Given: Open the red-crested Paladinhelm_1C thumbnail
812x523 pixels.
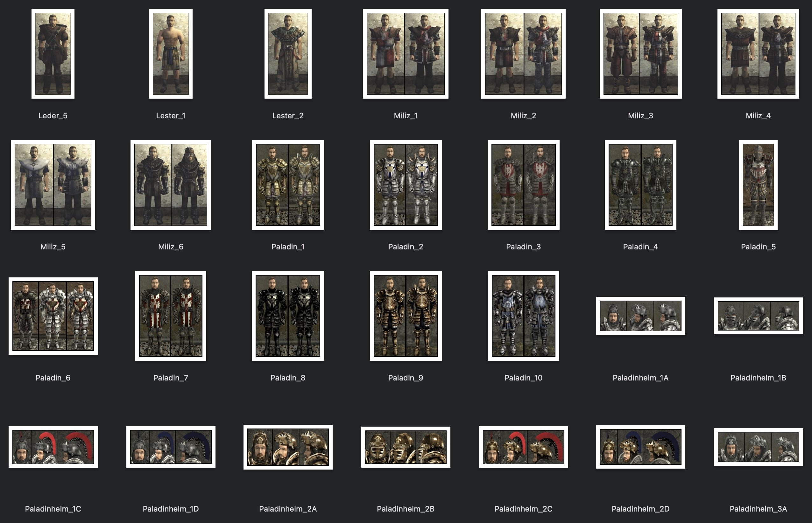Looking at the screenshot, I should click(53, 447).
